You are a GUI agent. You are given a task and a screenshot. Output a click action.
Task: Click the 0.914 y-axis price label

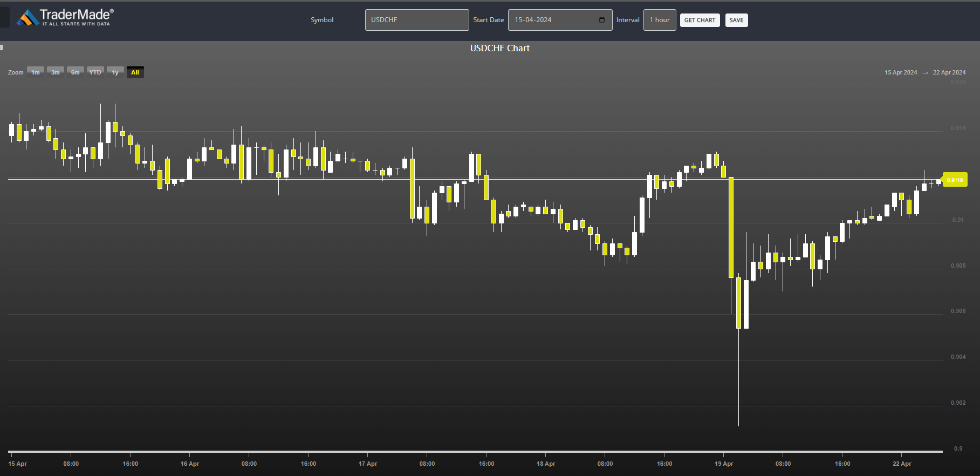[958, 128]
